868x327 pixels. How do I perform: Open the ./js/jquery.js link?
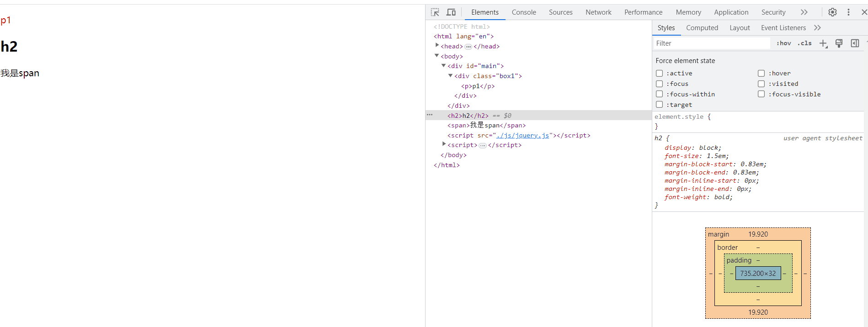pyautogui.click(x=523, y=135)
